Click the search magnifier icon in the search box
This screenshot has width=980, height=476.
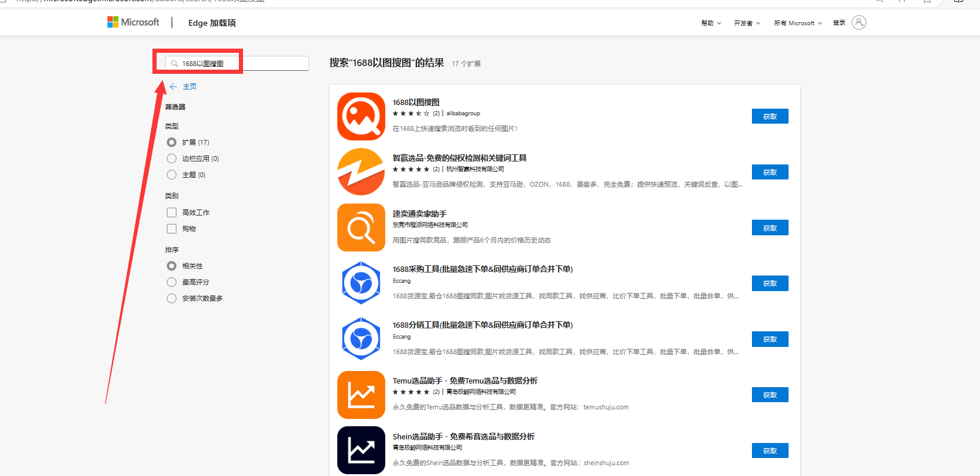175,64
